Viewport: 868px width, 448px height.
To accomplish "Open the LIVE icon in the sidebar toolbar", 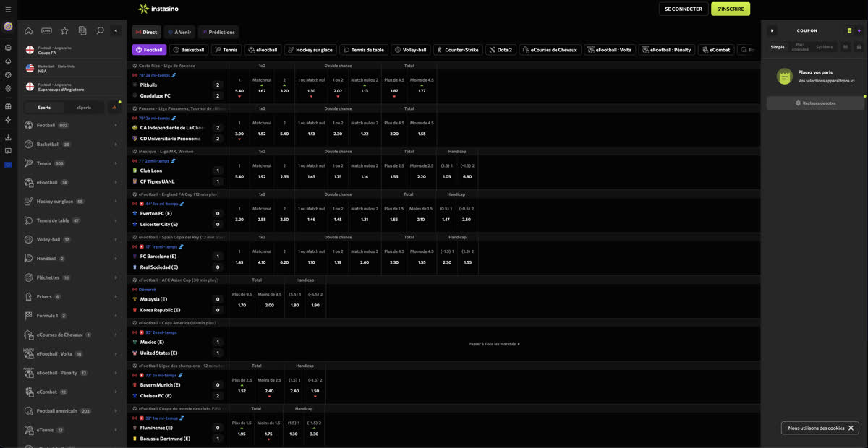I will (x=46, y=31).
